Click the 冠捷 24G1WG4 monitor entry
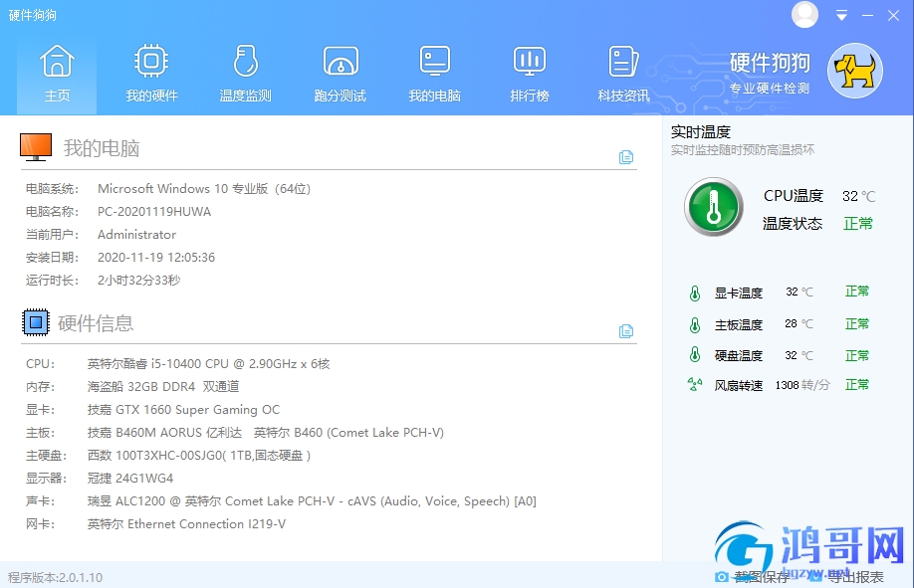This screenshot has height=588, width=914. [130, 479]
